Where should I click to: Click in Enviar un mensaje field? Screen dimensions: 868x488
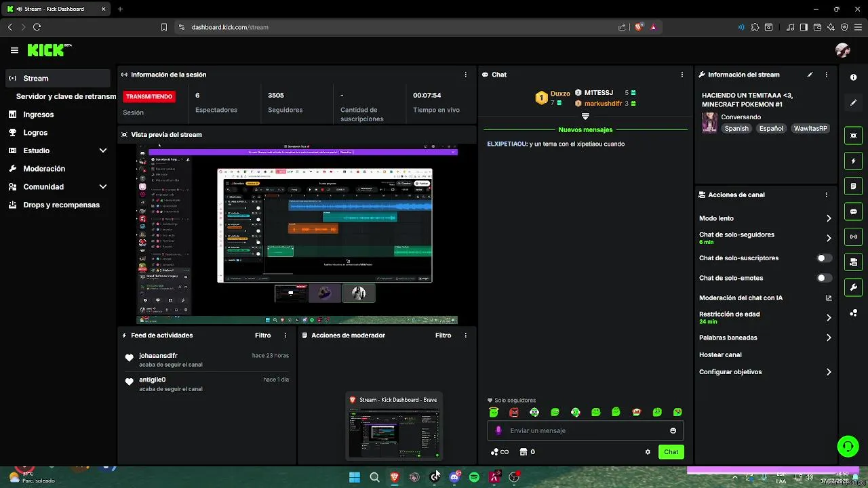(585, 430)
